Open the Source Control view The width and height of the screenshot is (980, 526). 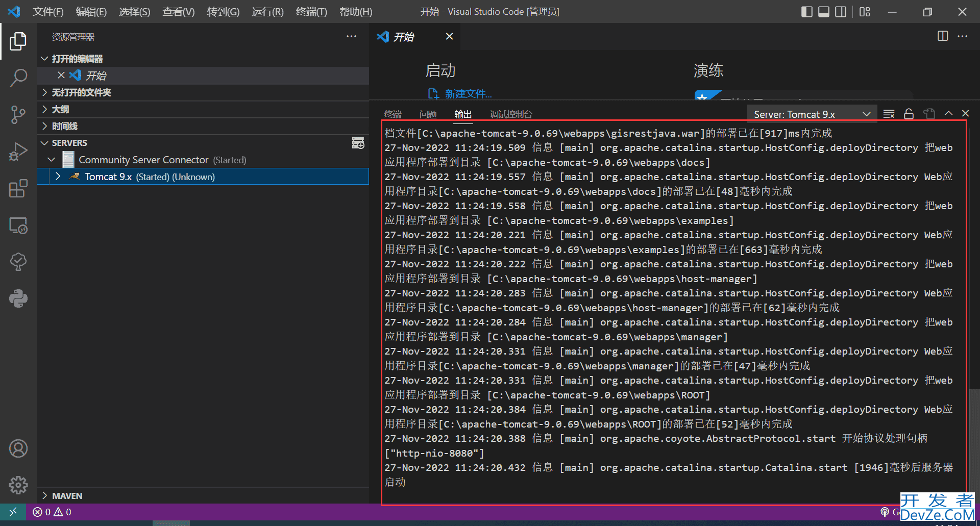18,115
